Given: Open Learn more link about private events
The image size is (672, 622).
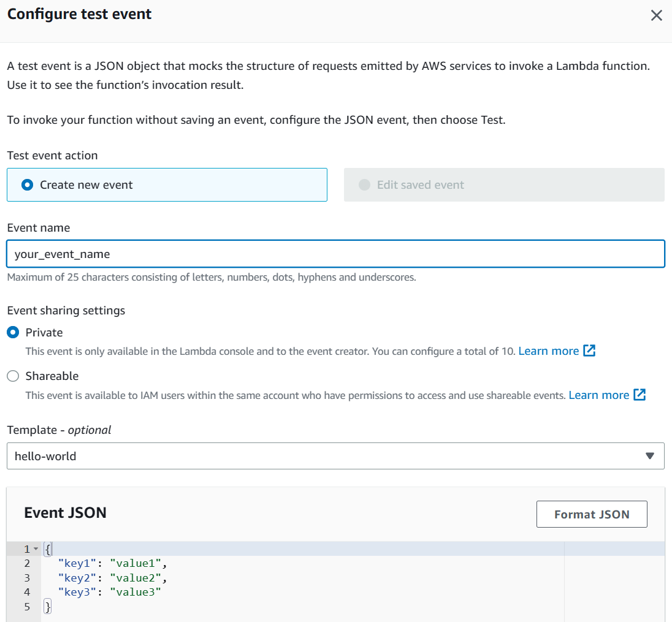Looking at the screenshot, I should (549, 351).
